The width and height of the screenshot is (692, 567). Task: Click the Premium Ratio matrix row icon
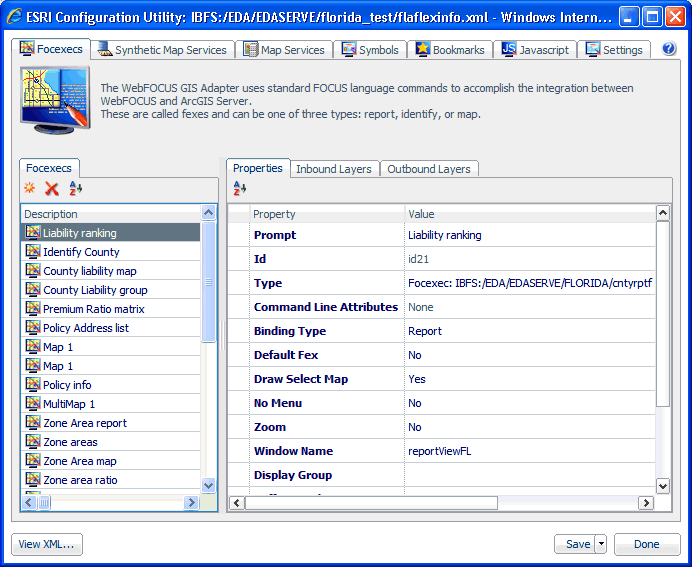pos(33,308)
